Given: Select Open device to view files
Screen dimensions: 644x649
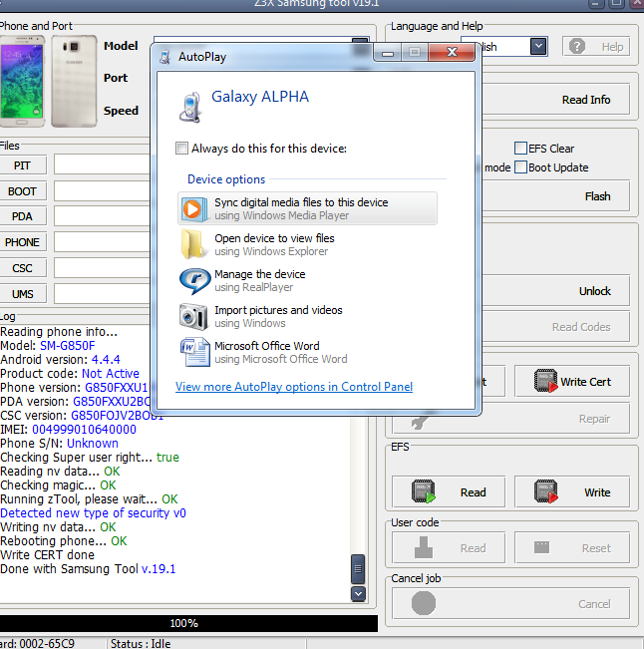Looking at the screenshot, I should [307, 244].
